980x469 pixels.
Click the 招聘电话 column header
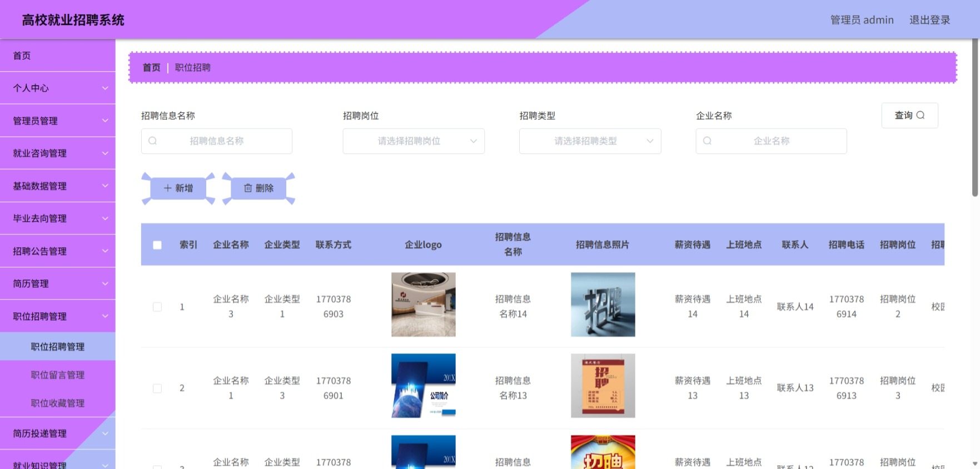847,245
